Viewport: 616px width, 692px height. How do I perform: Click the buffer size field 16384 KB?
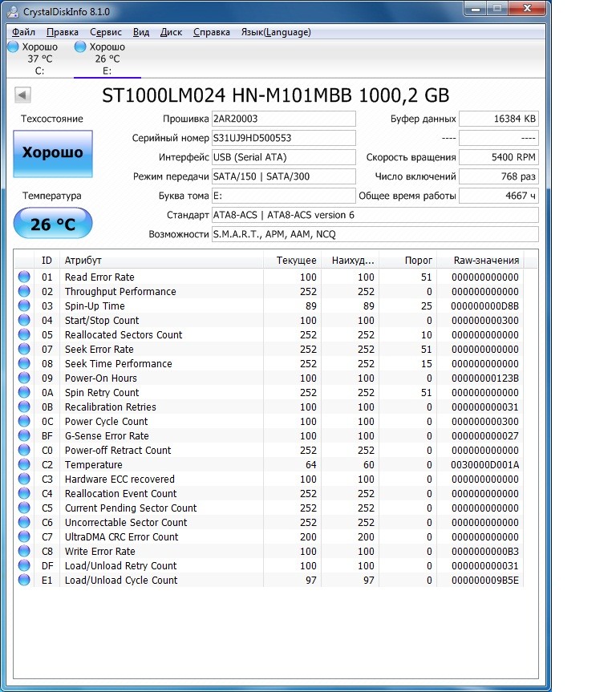tap(499, 119)
